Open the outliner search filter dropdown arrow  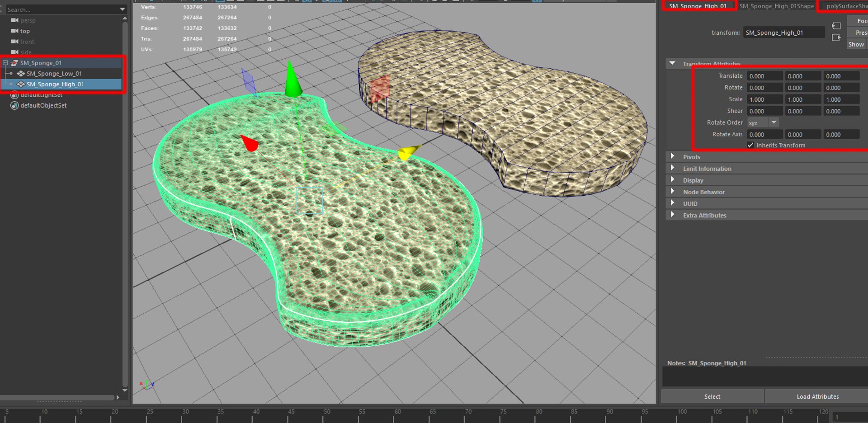pyautogui.click(x=123, y=9)
